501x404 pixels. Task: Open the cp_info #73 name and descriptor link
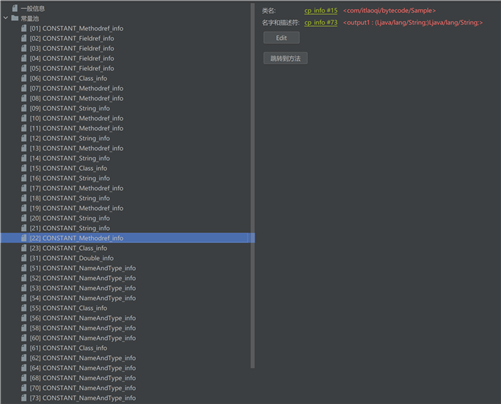(x=321, y=23)
